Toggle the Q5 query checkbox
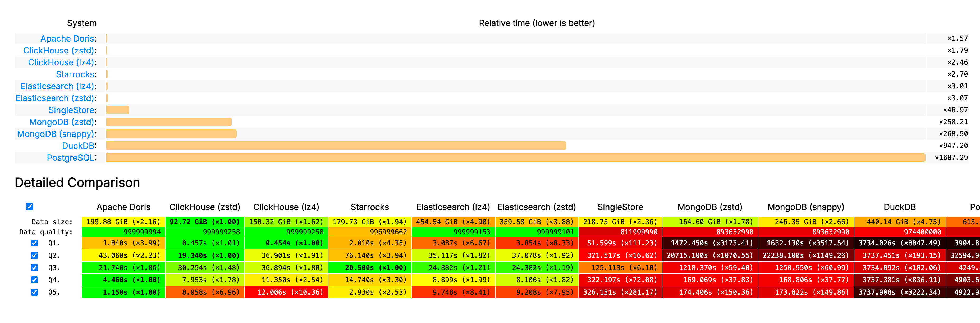Viewport: 980px width, 323px height. [x=34, y=292]
